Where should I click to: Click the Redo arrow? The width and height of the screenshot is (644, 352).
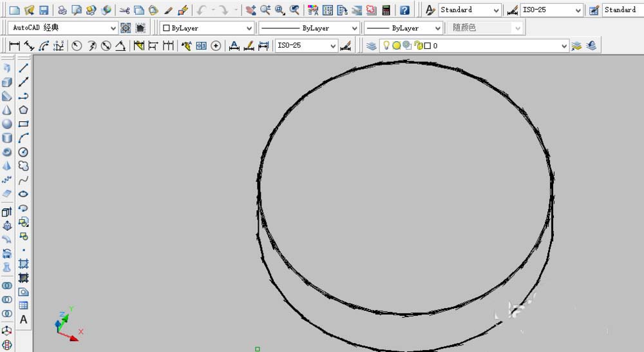click(x=224, y=10)
